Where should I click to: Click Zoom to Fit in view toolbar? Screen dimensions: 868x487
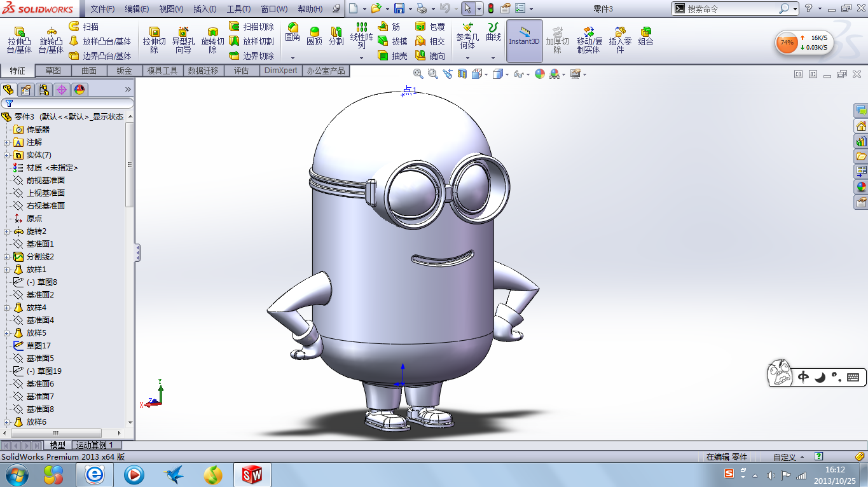(x=418, y=74)
